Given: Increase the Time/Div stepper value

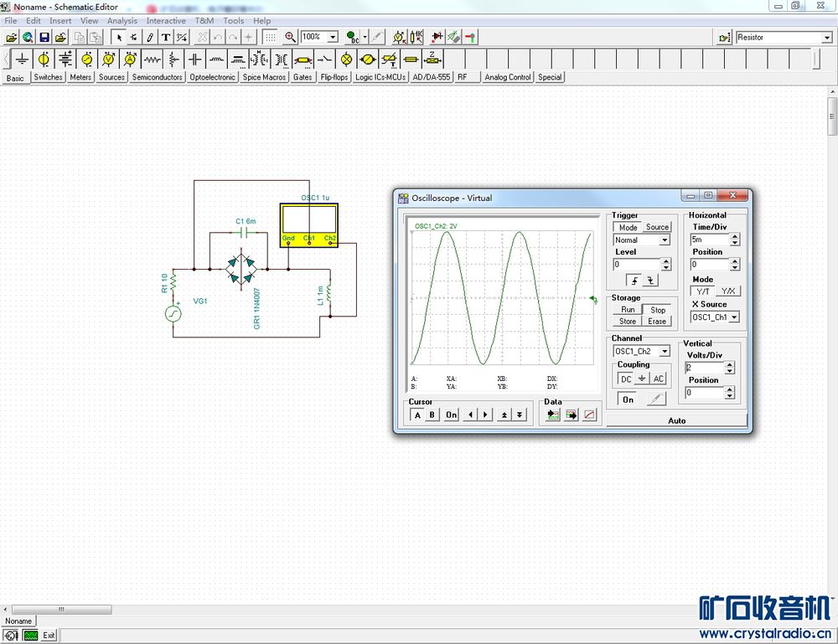Looking at the screenshot, I should 735,236.
